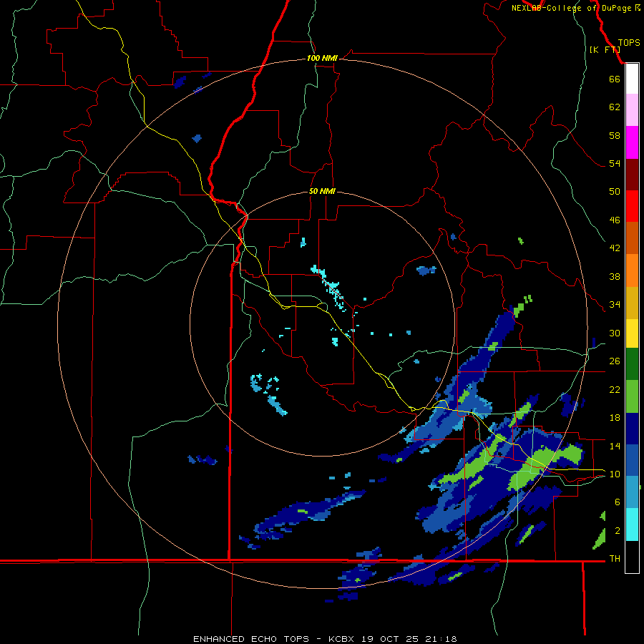Click the "18" legend value label
This screenshot has height=644, width=644.
click(615, 418)
